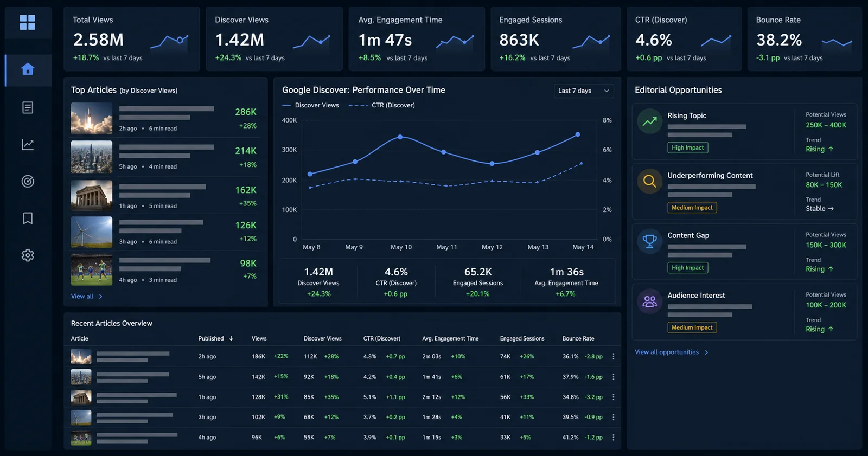Viewport: 868px width, 456px height.
Task: Select the Home icon in sidebar
Action: pyautogui.click(x=28, y=69)
